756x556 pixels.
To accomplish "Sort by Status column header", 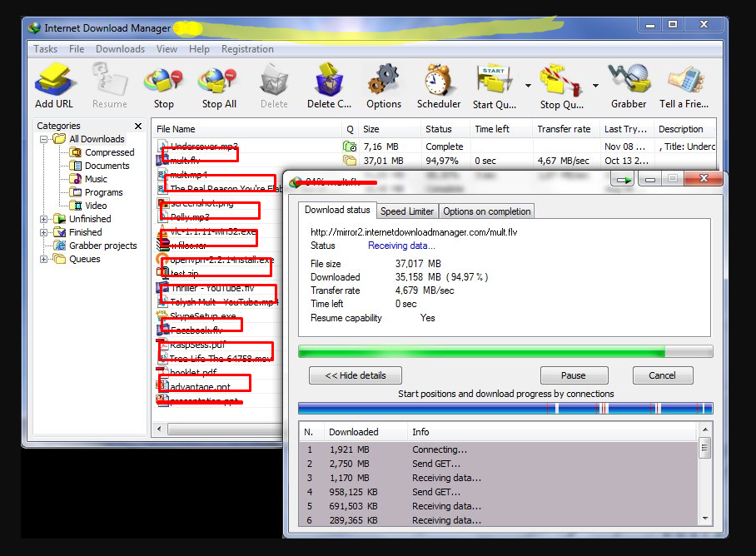I will (x=445, y=129).
